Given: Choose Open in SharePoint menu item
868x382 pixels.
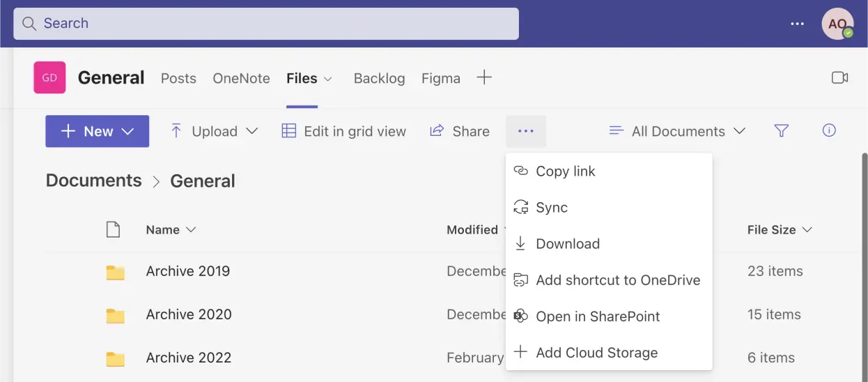Looking at the screenshot, I should click(597, 316).
